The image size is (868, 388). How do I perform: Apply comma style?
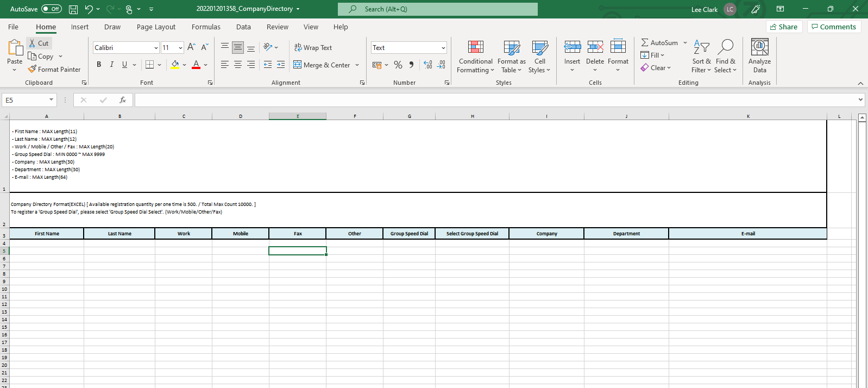[x=411, y=65]
